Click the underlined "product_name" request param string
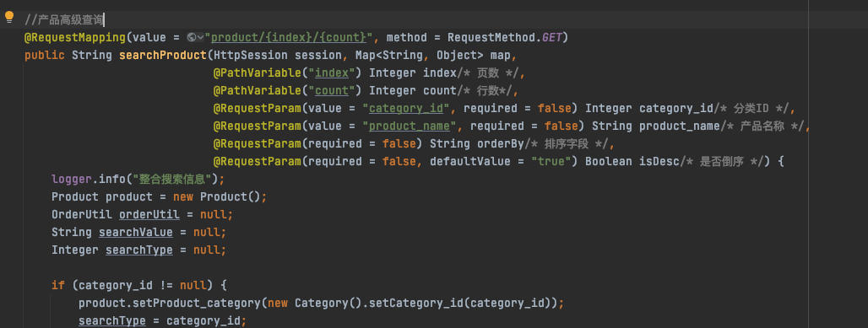Image resolution: width=868 pixels, height=328 pixels. pyautogui.click(x=410, y=126)
